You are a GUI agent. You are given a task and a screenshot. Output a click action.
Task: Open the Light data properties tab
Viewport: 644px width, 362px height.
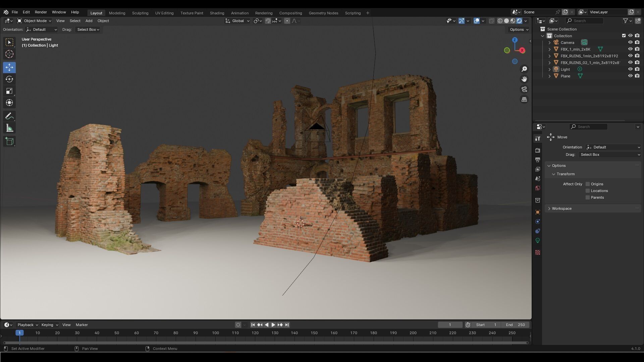(x=538, y=240)
